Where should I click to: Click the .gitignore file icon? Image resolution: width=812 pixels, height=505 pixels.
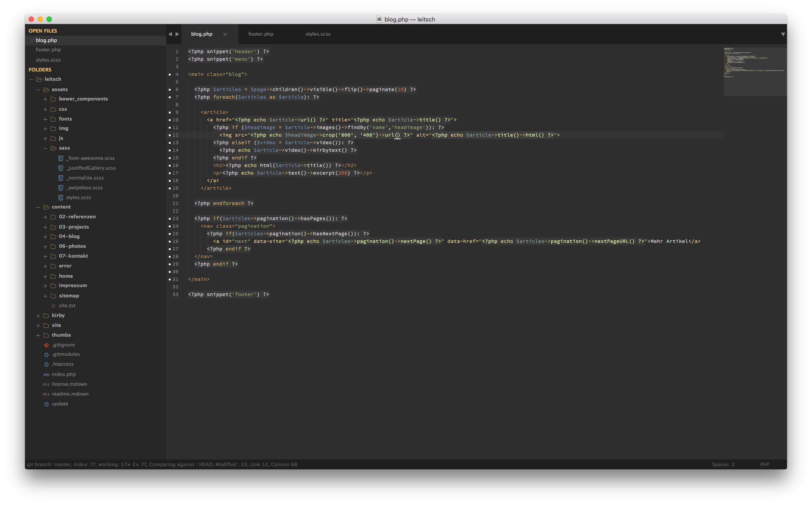(46, 345)
